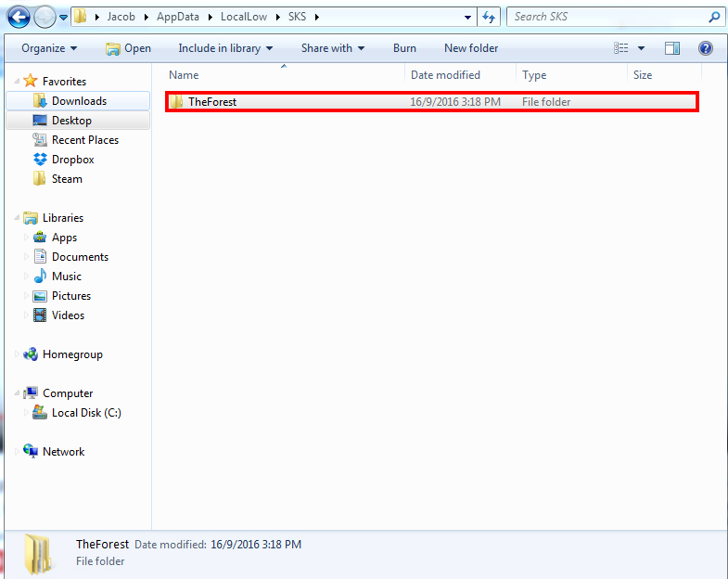Click LocalLow in the address breadcrumb
This screenshot has height=579, width=728.
pos(244,17)
